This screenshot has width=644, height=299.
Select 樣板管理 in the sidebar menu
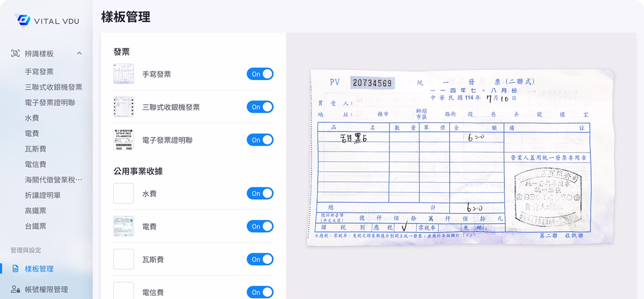[39, 269]
